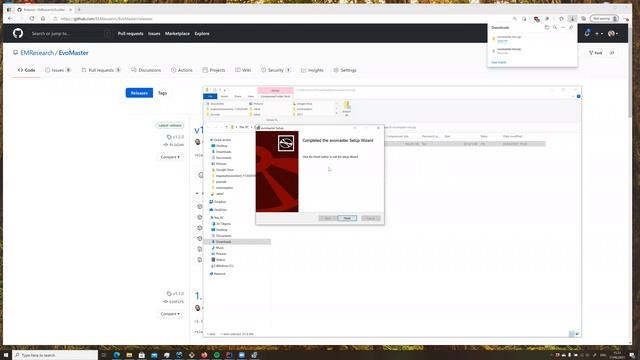
Task: Open Microsoft Edge from the taskbar
Action: (x=116, y=355)
